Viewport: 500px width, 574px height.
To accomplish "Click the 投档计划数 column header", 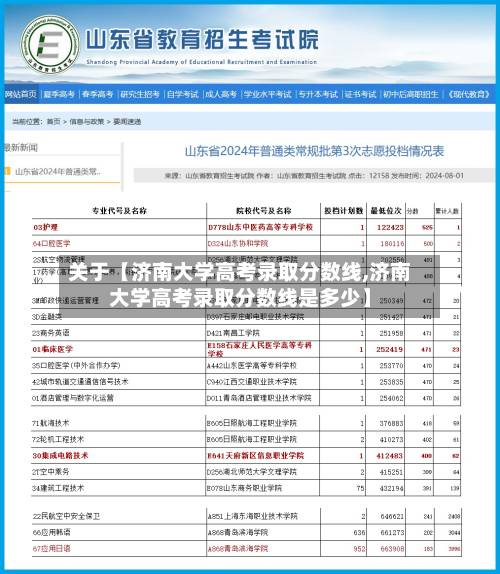I will [343, 211].
